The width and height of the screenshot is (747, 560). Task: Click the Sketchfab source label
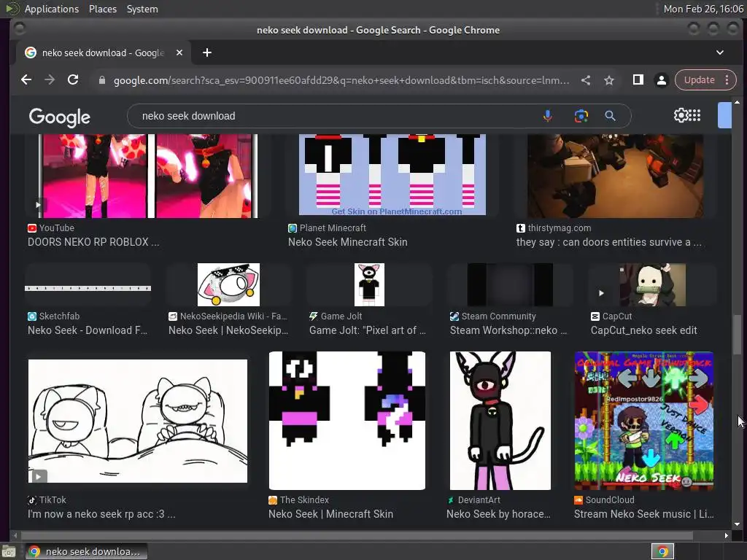click(59, 316)
